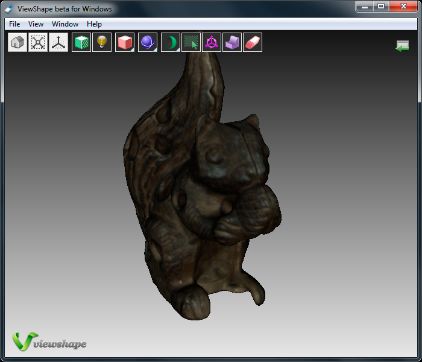Click the green arrow panel icon
Image resolution: width=422 pixels, height=362 pixels.
click(x=402, y=46)
